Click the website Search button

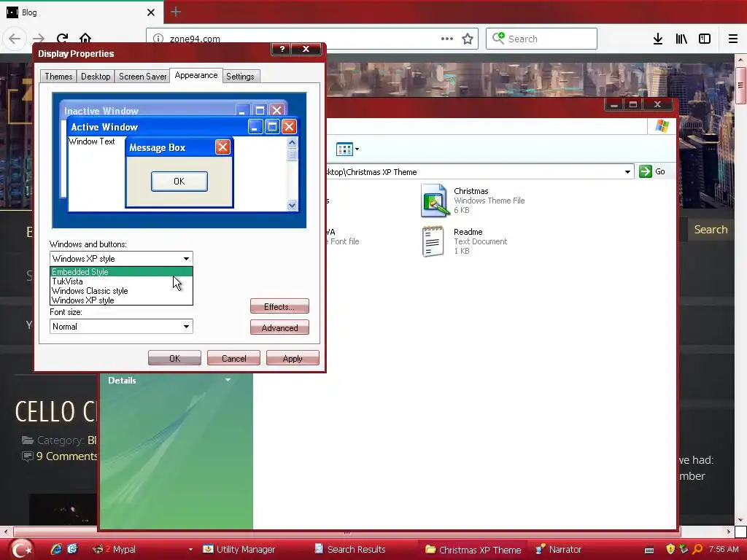pos(711,230)
